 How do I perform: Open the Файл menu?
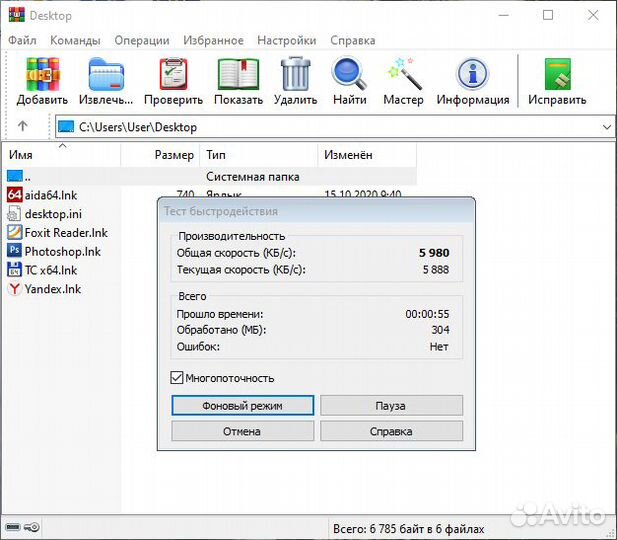click(22, 41)
